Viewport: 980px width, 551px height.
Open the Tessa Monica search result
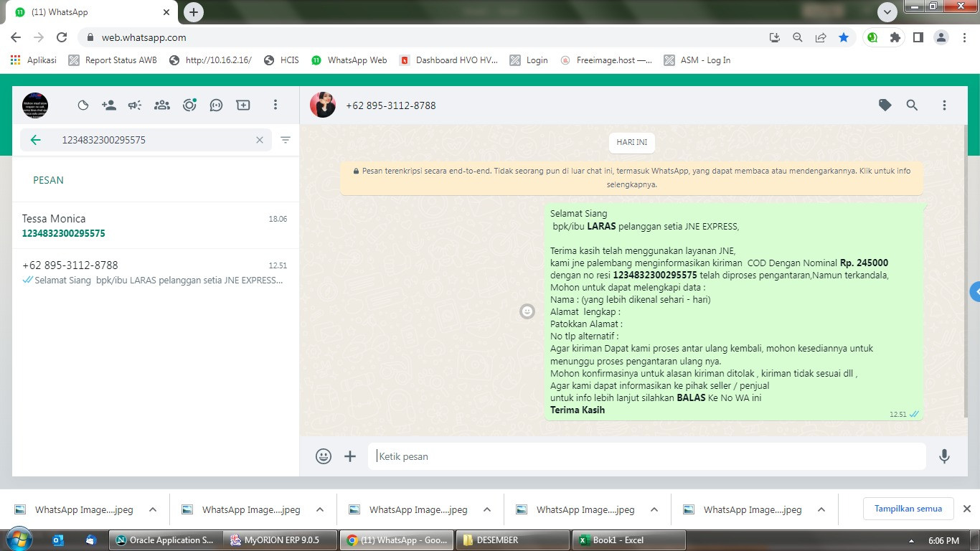point(155,225)
